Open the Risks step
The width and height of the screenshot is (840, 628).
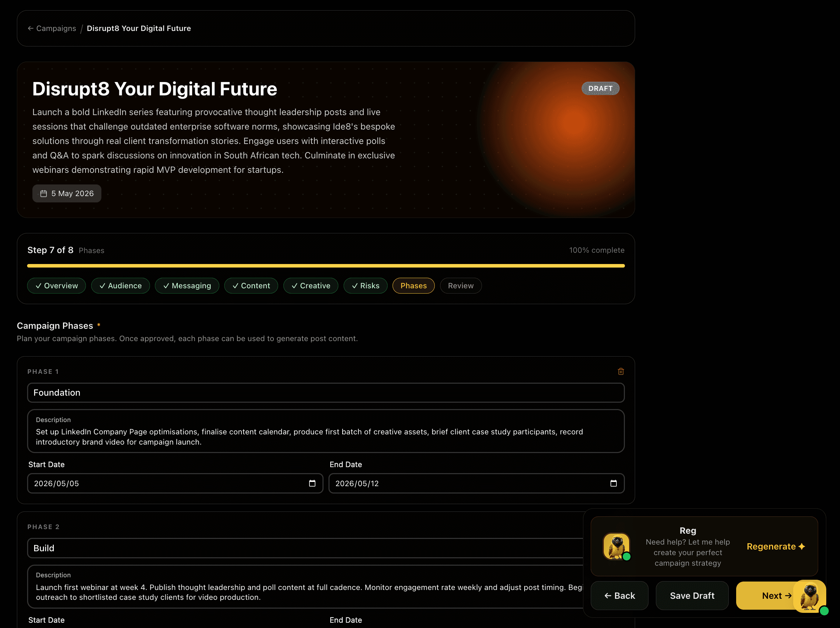pos(365,286)
